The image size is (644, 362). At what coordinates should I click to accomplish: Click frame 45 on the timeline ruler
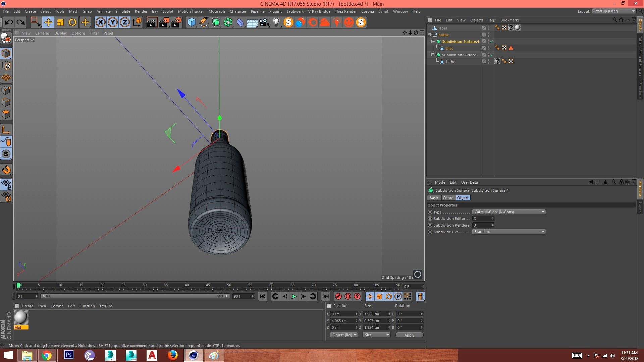coord(208,287)
